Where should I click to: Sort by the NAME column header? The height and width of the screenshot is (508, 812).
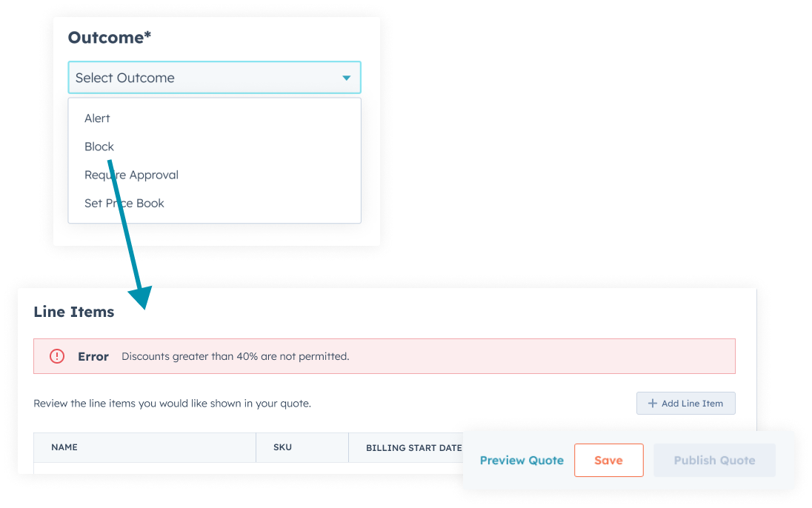click(x=64, y=447)
